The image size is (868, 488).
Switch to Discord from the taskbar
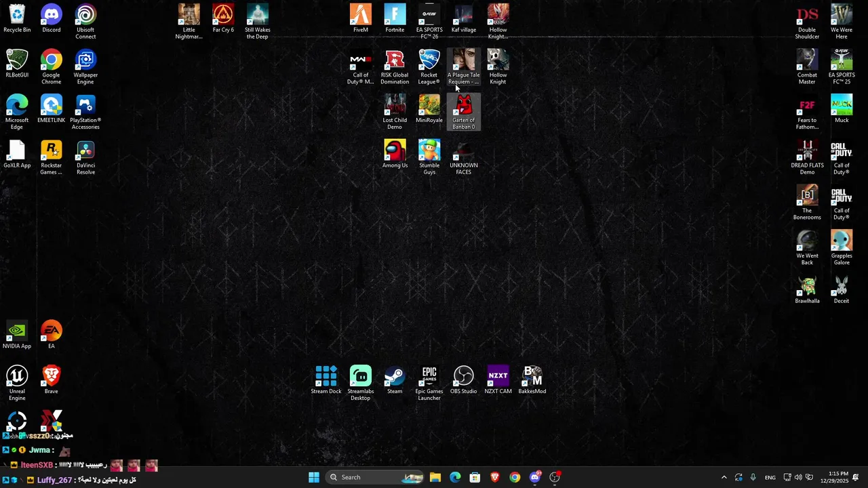pos(535,477)
